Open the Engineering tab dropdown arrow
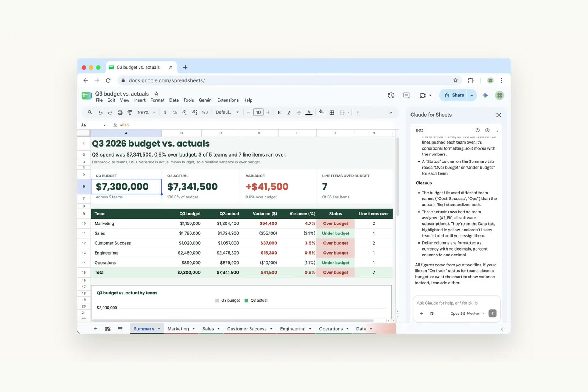This screenshot has height=392, width=588. point(310,329)
